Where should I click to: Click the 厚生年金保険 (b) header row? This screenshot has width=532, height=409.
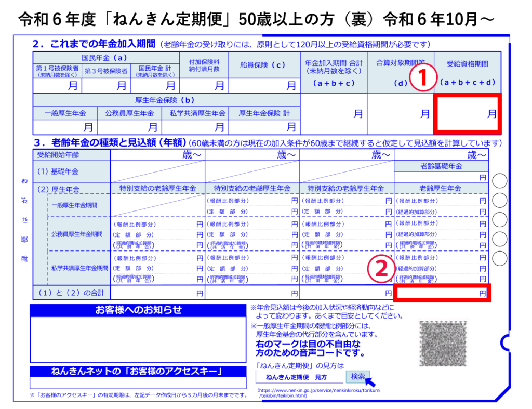click(x=166, y=100)
